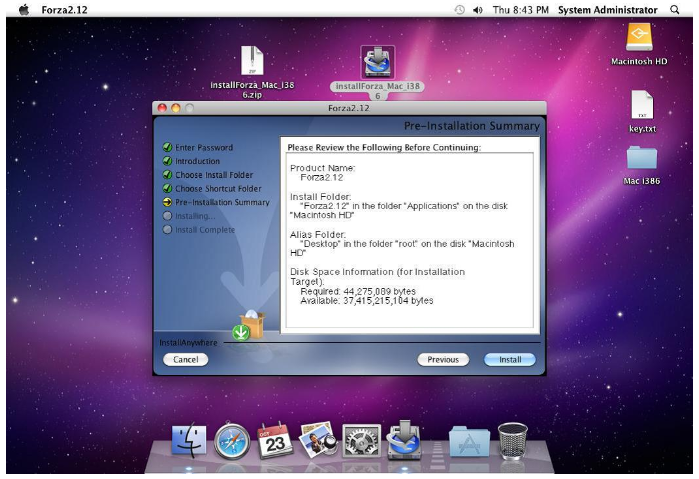Open the Apple menu

pos(24,9)
